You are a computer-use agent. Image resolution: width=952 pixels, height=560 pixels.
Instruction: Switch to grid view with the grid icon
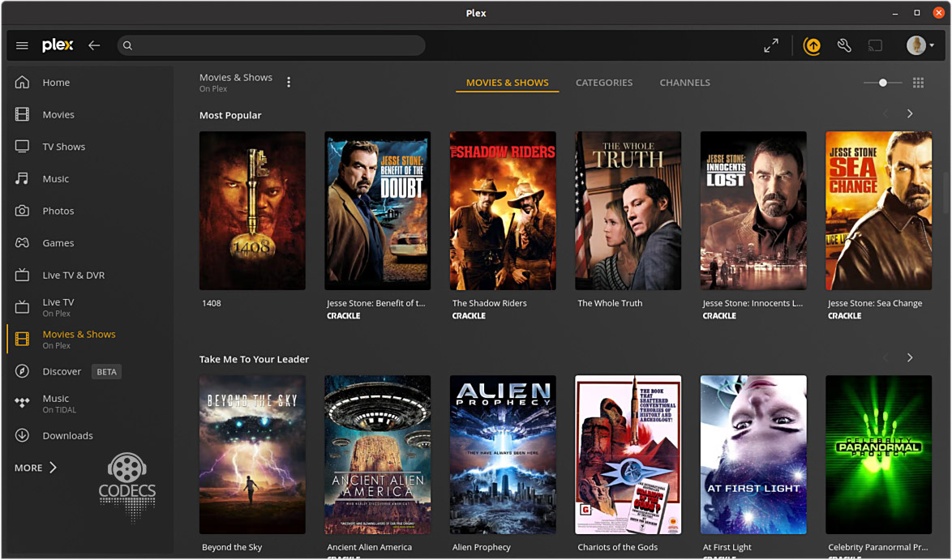point(918,82)
